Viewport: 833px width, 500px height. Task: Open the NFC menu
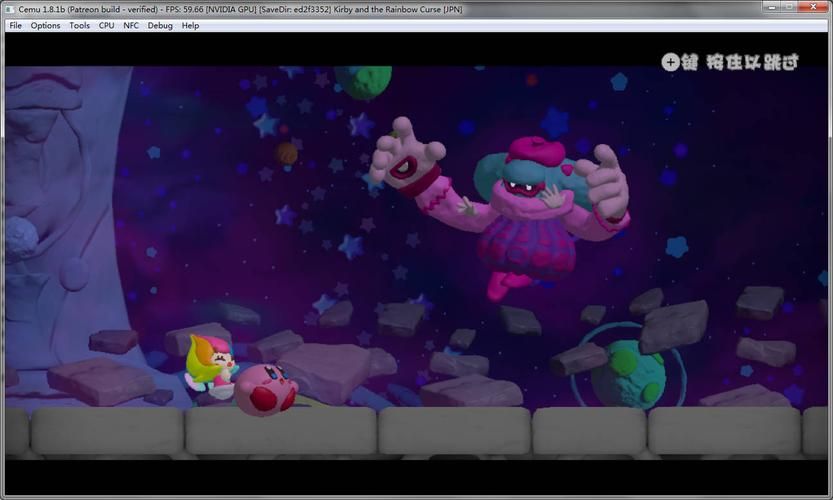131,26
